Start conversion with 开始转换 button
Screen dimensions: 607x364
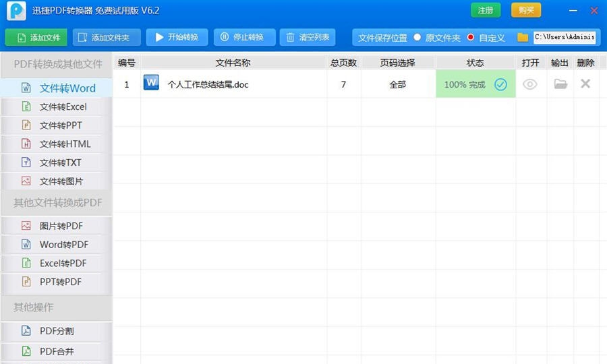(177, 38)
